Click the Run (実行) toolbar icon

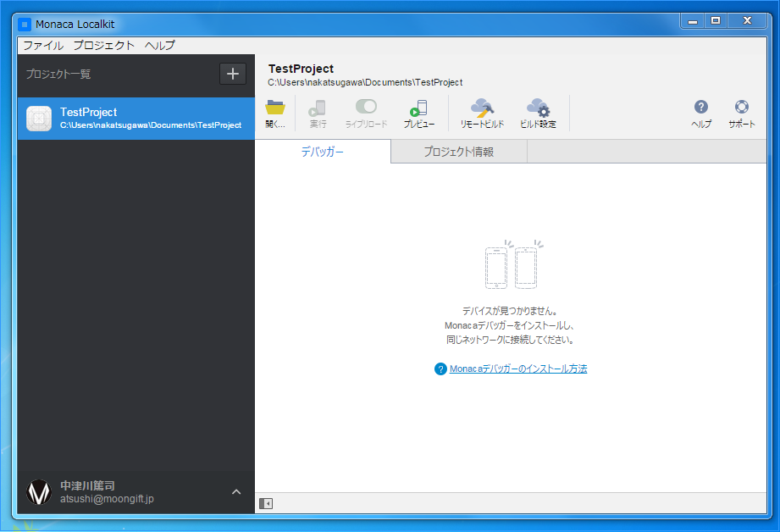pos(318,109)
